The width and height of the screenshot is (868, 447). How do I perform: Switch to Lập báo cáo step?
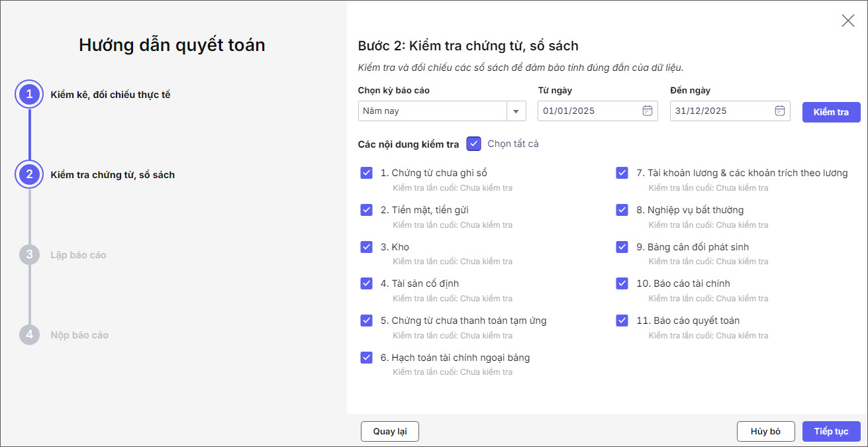tap(78, 255)
